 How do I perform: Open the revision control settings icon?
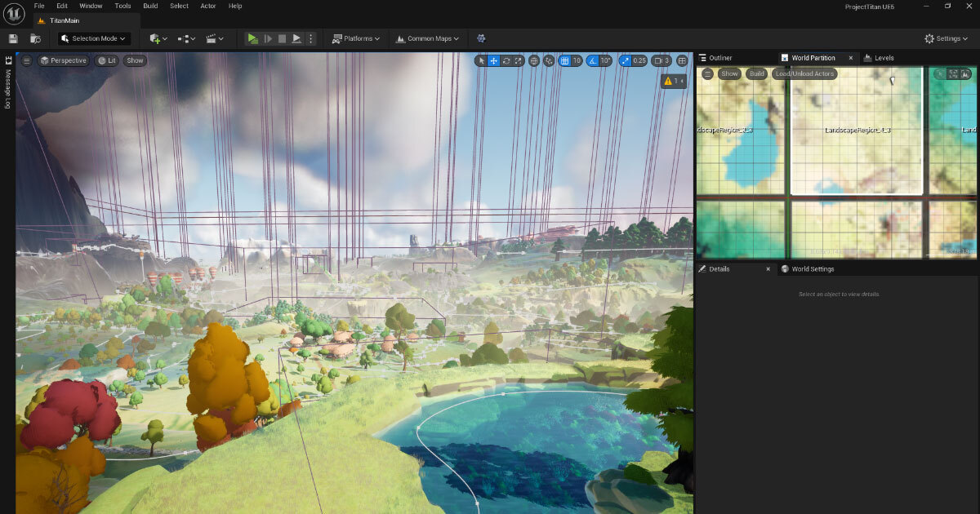[x=481, y=38]
